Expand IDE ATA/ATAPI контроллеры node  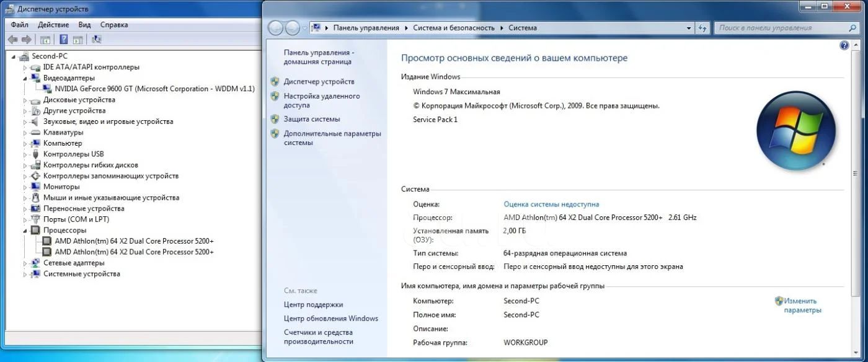(x=25, y=67)
